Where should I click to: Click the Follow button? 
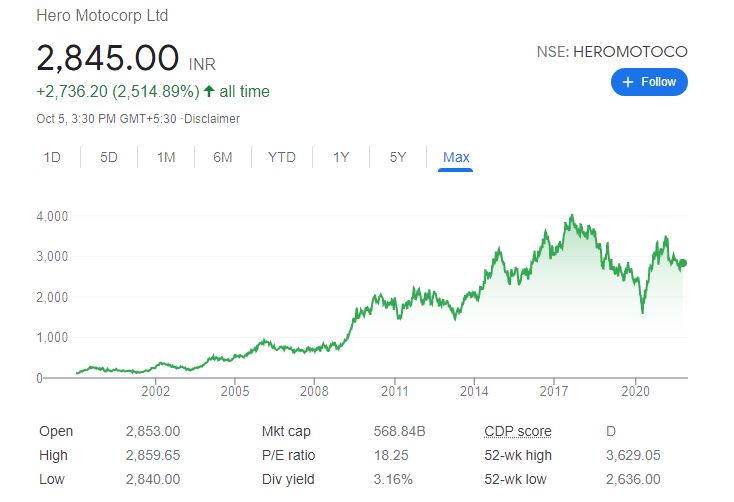pos(649,82)
